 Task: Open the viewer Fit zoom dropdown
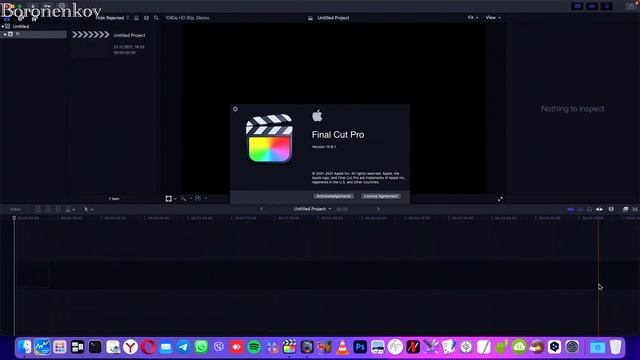[473, 18]
